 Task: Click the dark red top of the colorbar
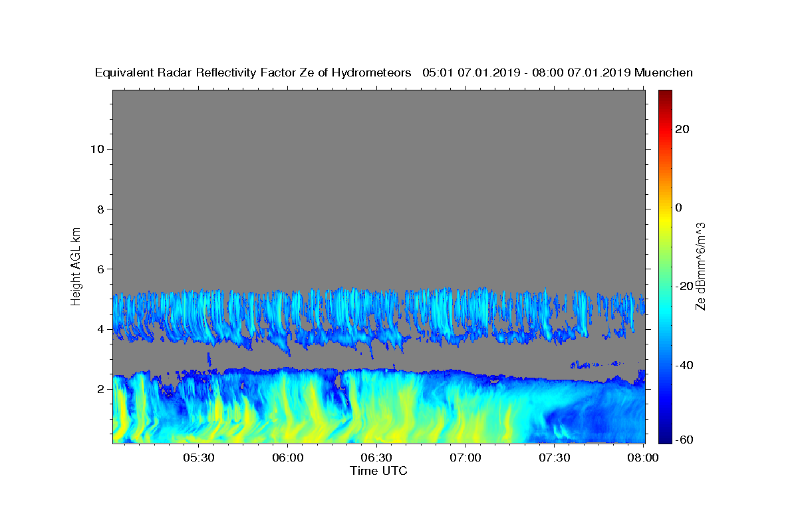pos(664,94)
